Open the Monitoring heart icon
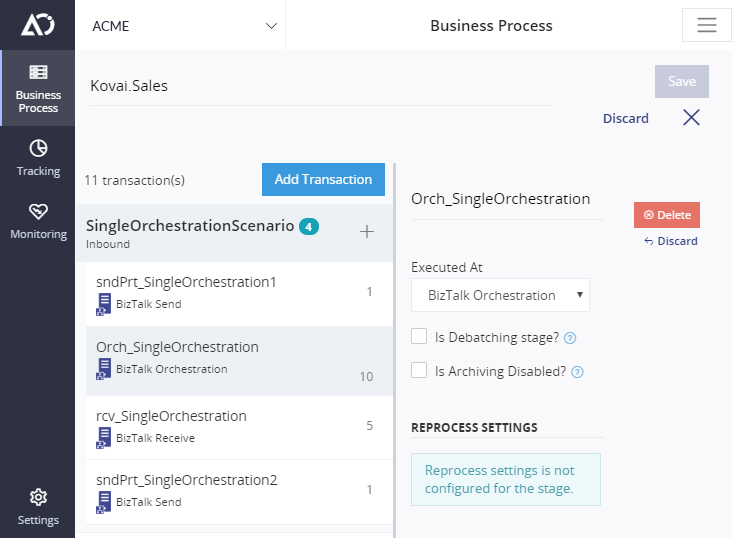Viewport: 732px width, 538px height. [x=38, y=211]
